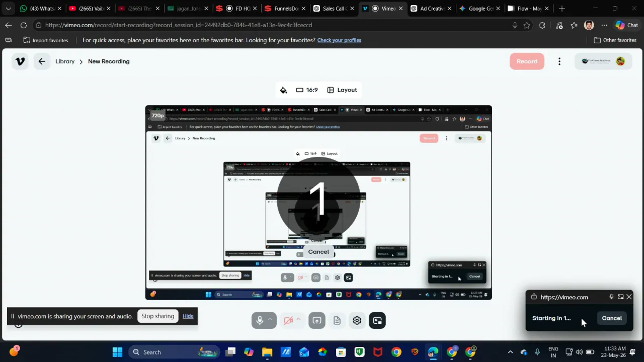
Task: Open recording settings gear
Action: (357, 320)
